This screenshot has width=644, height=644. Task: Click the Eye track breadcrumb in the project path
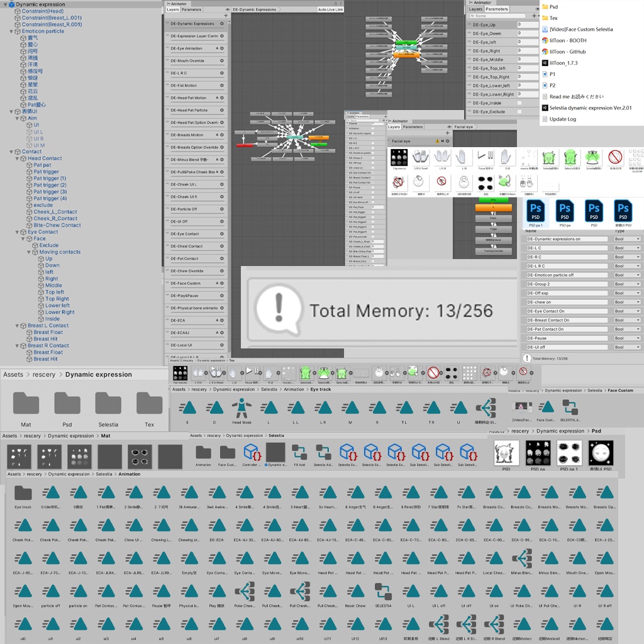click(x=321, y=389)
